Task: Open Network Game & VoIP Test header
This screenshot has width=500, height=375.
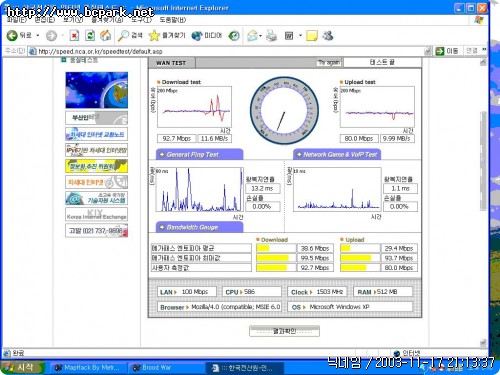Action: pos(337,154)
